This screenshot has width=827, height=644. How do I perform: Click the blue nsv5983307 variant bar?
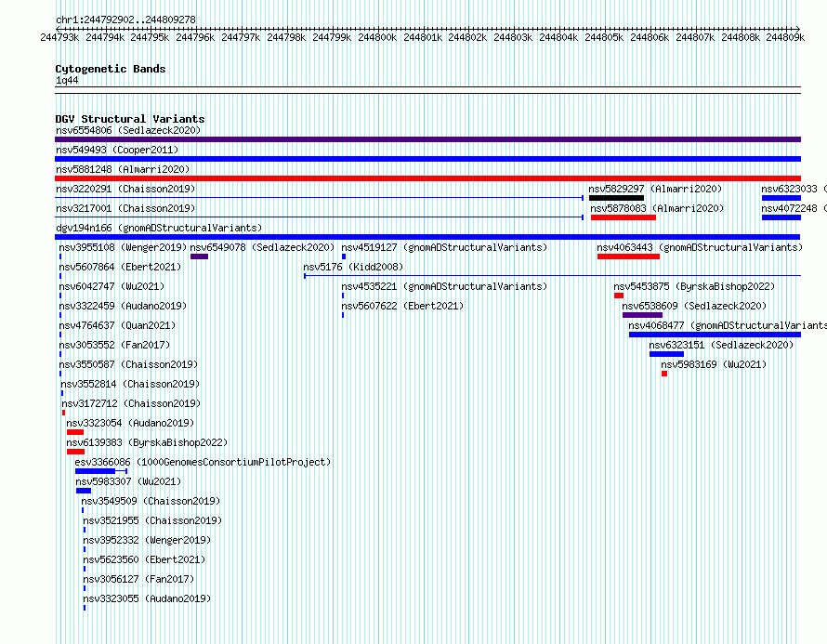[84, 491]
